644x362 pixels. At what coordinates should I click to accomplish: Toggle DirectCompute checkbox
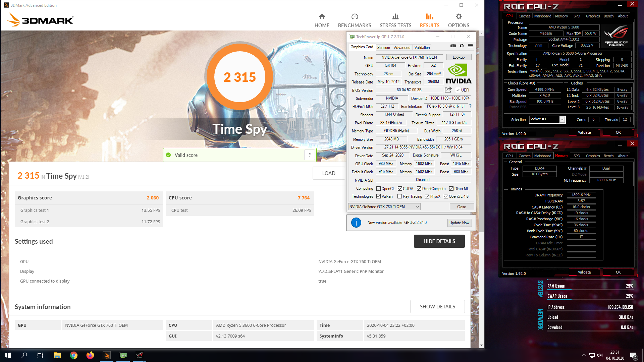click(x=419, y=188)
